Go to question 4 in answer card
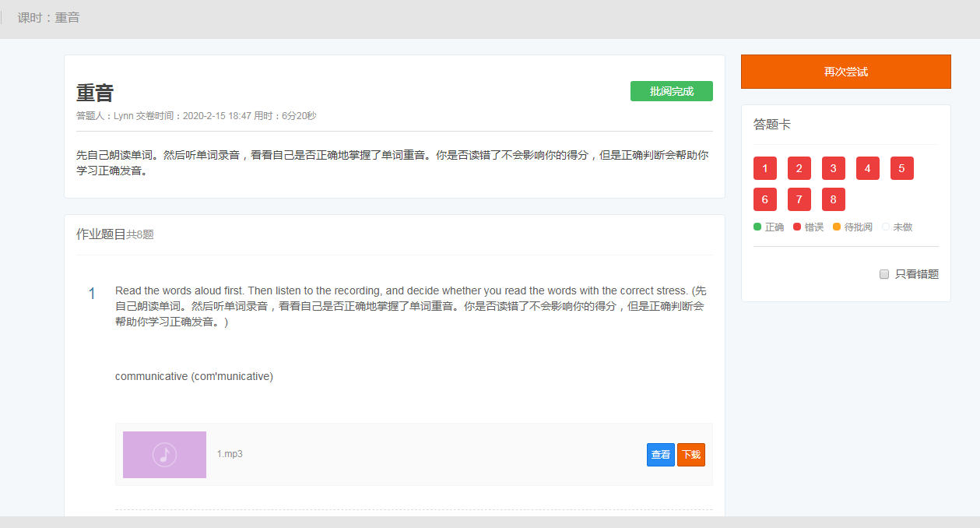Screen dimensions: 980x528 (x=867, y=168)
